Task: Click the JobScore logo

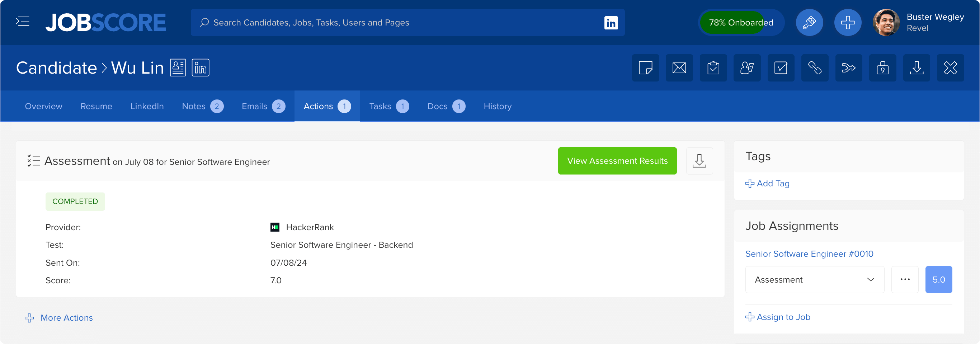Action: tap(106, 22)
